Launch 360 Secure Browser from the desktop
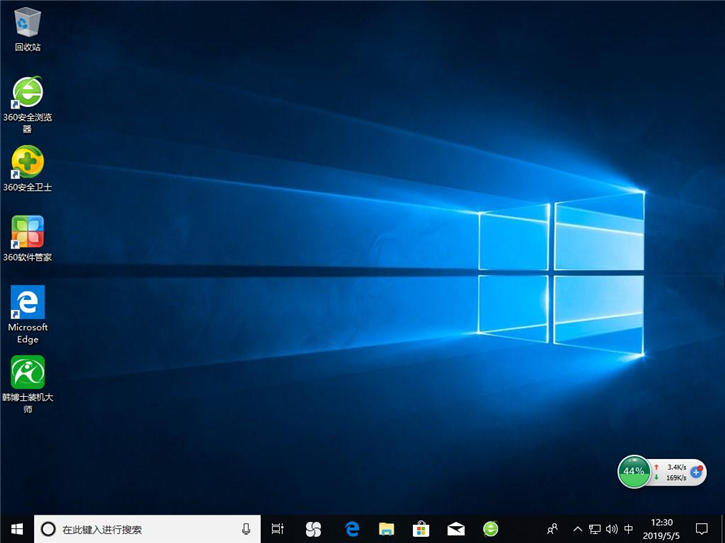The width and height of the screenshot is (725, 543). (x=27, y=93)
